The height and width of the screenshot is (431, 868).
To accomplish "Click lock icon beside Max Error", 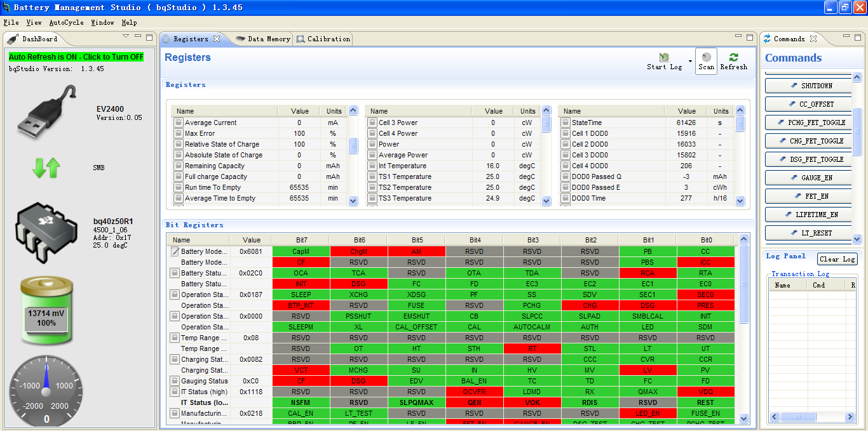I will tap(179, 133).
